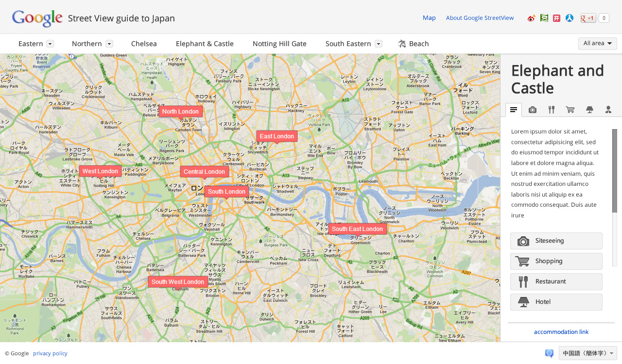Open About Google StreetView link
This screenshot has height=364, width=622.
pos(480,18)
